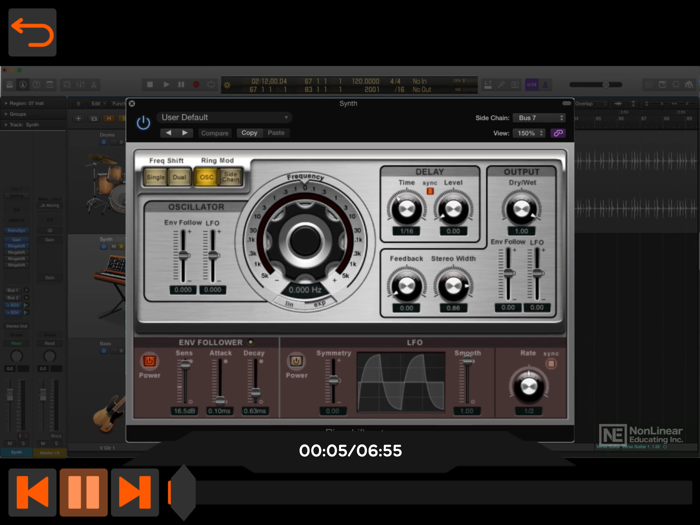The image size is (700, 525).
Task: Click the Delay time 1/16 value field
Action: 407,231
